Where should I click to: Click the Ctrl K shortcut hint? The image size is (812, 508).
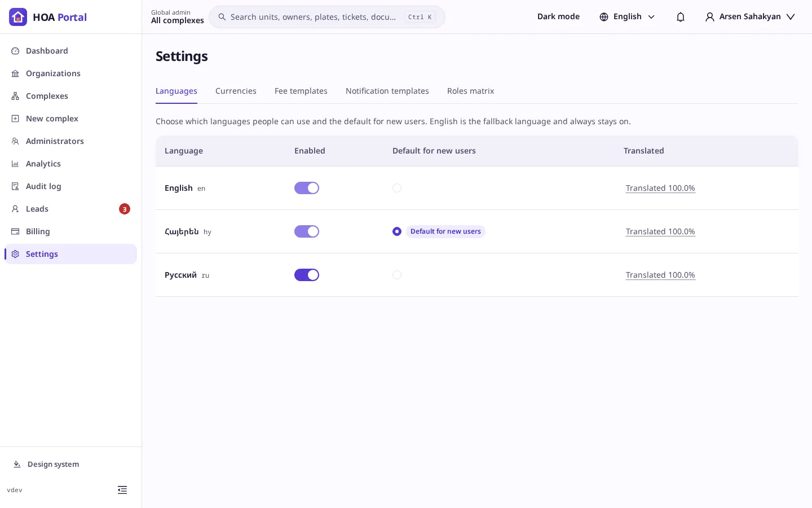(x=420, y=17)
